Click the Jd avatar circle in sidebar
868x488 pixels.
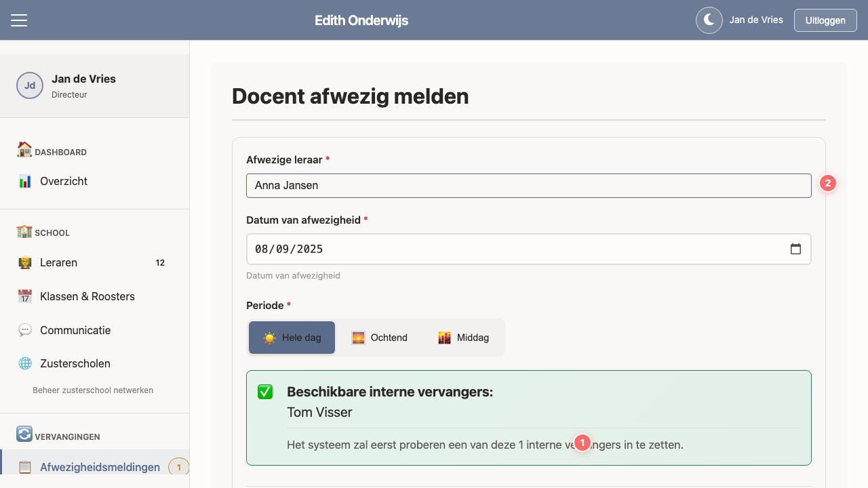pyautogui.click(x=30, y=85)
